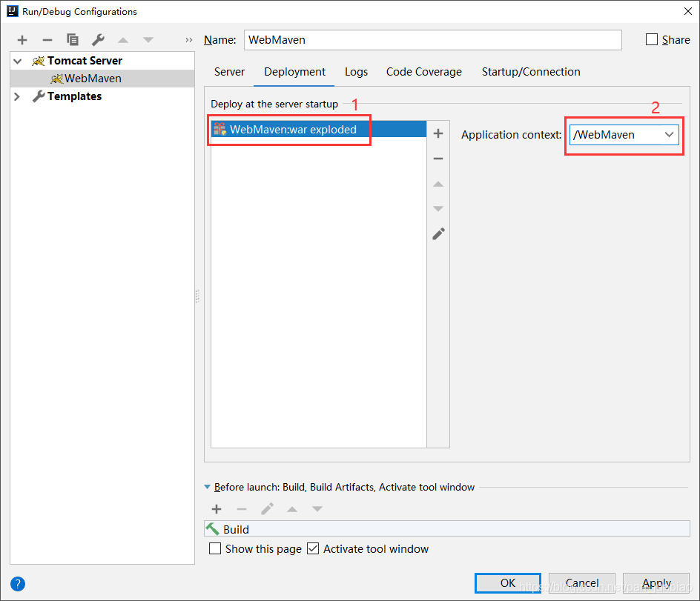Show more toolbar actions chevron
The height and width of the screenshot is (601, 700).
[x=189, y=40]
